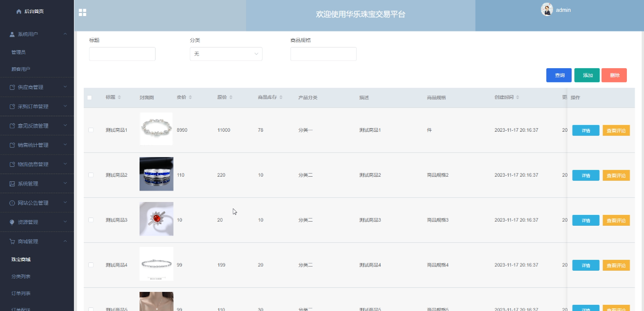The height and width of the screenshot is (311, 644).
Task: Tick the checkbox for 测试商品4 row
Action: point(91,265)
